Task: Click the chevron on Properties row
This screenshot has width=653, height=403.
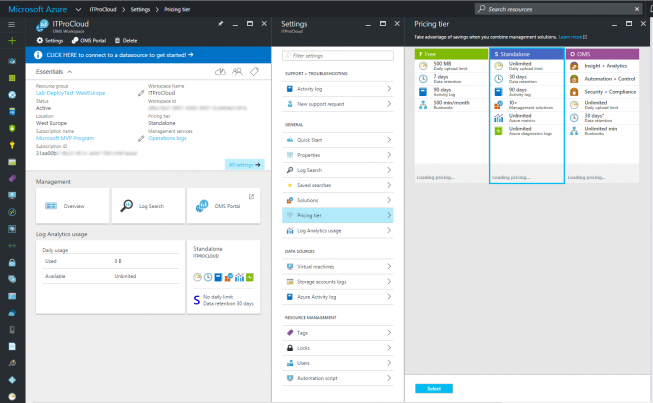Action: coord(389,155)
